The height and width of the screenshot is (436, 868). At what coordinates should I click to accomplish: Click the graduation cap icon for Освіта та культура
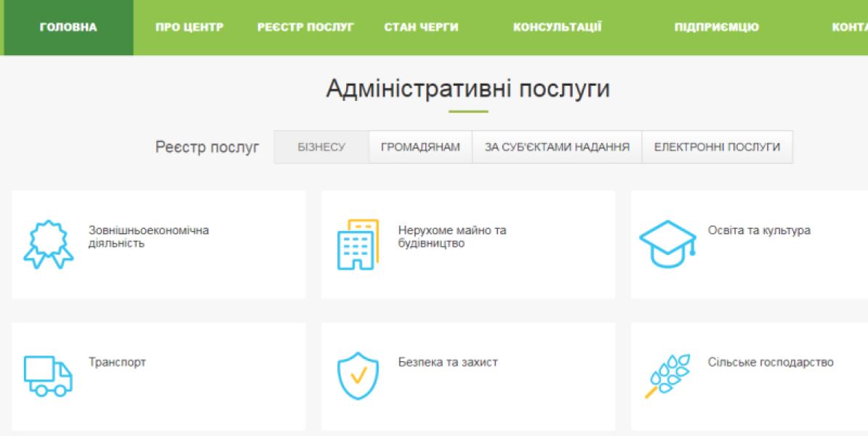point(667,244)
